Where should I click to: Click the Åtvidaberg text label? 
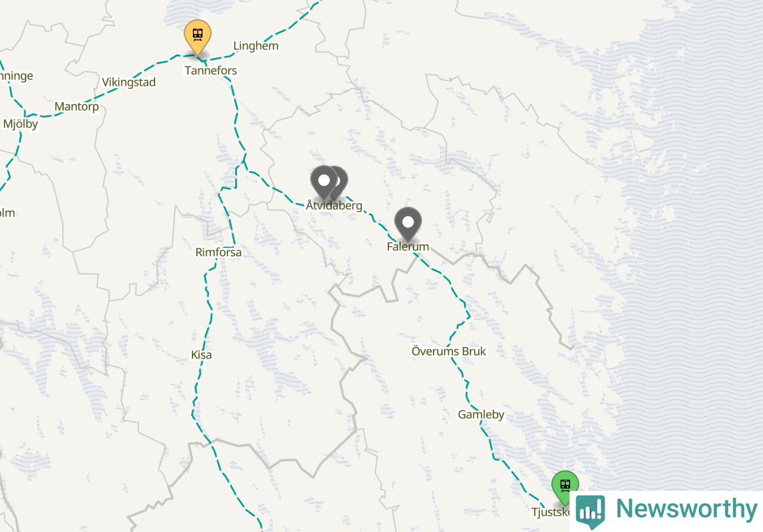tap(334, 206)
